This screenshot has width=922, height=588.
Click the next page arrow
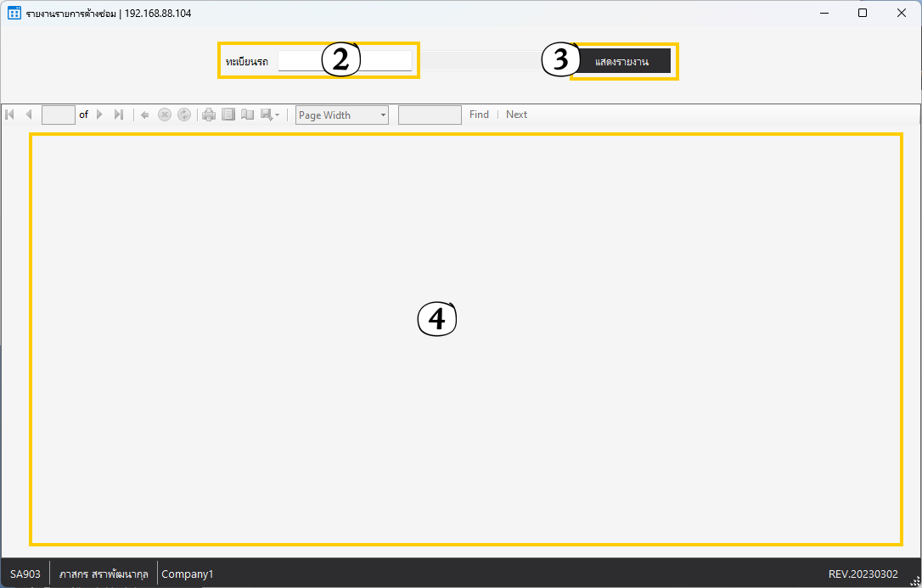(x=99, y=115)
